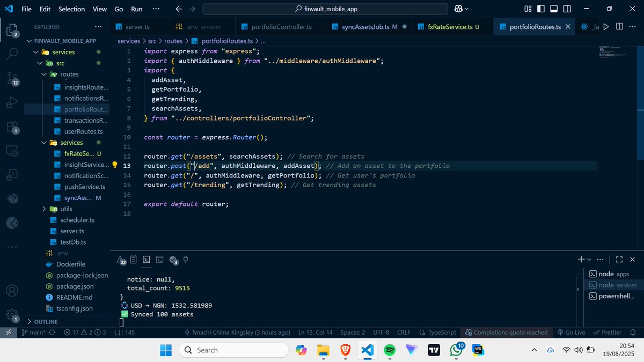Go back with the navigation arrow

coord(179,9)
